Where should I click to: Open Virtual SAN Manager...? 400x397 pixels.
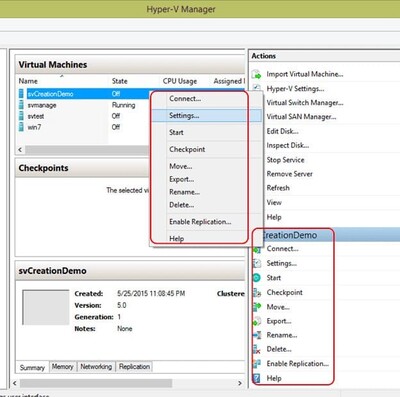point(301,117)
